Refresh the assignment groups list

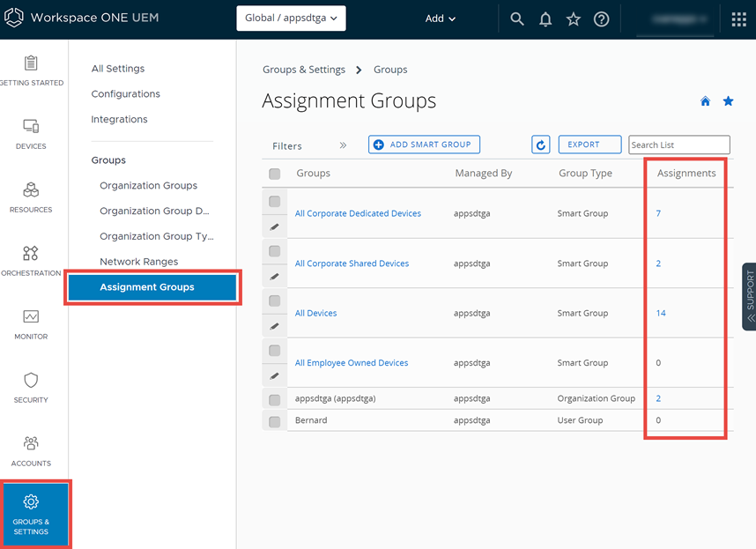540,145
